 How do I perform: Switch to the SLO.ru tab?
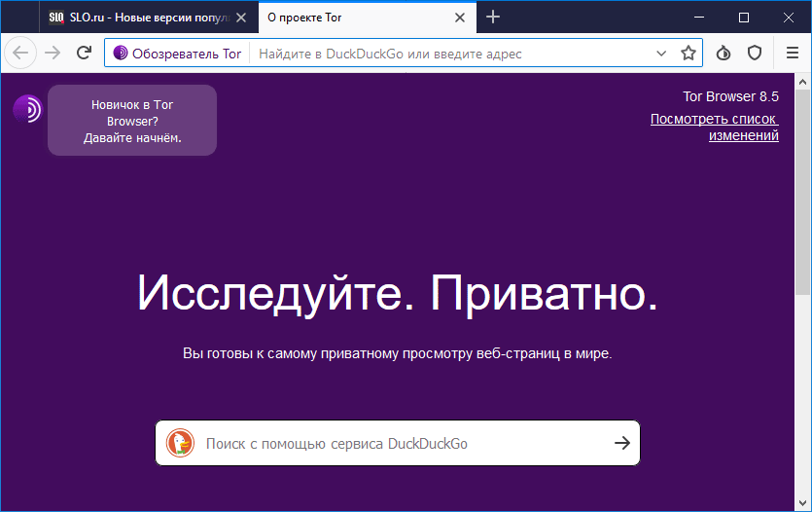point(149,18)
